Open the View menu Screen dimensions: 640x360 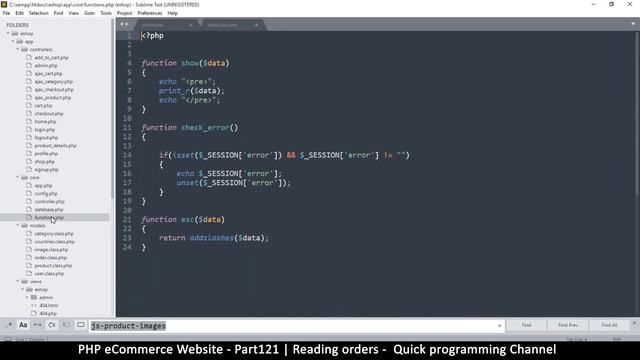[73, 13]
